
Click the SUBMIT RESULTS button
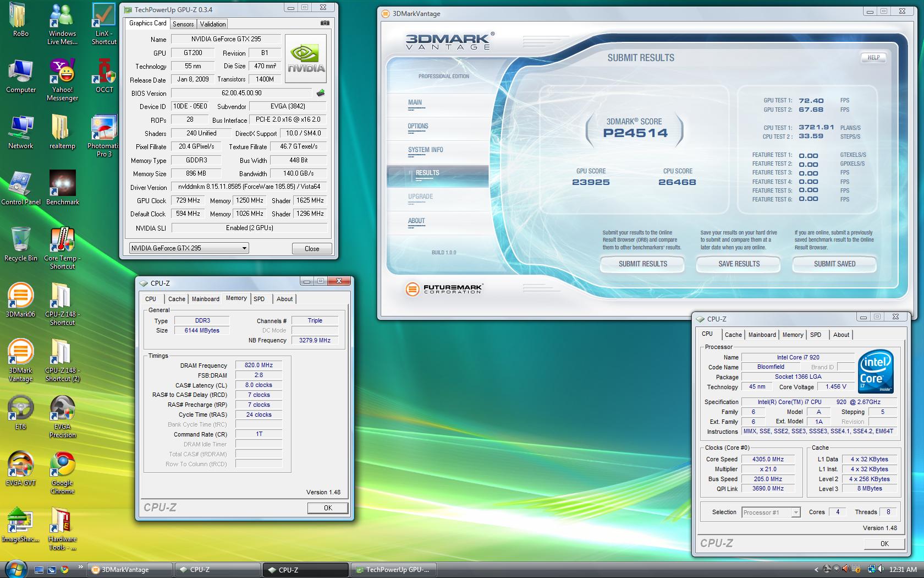642,264
